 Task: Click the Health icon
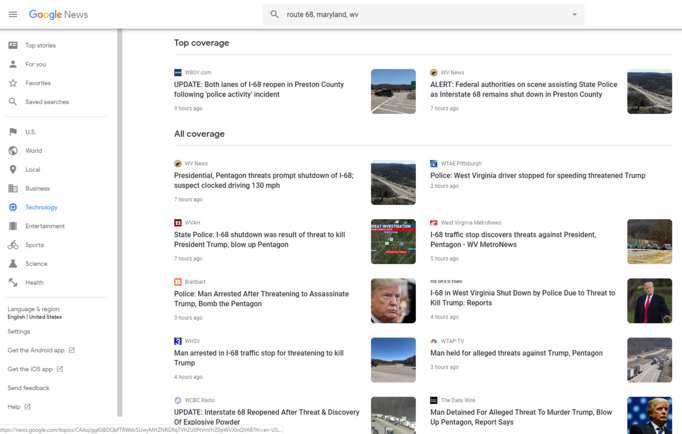[x=13, y=282]
